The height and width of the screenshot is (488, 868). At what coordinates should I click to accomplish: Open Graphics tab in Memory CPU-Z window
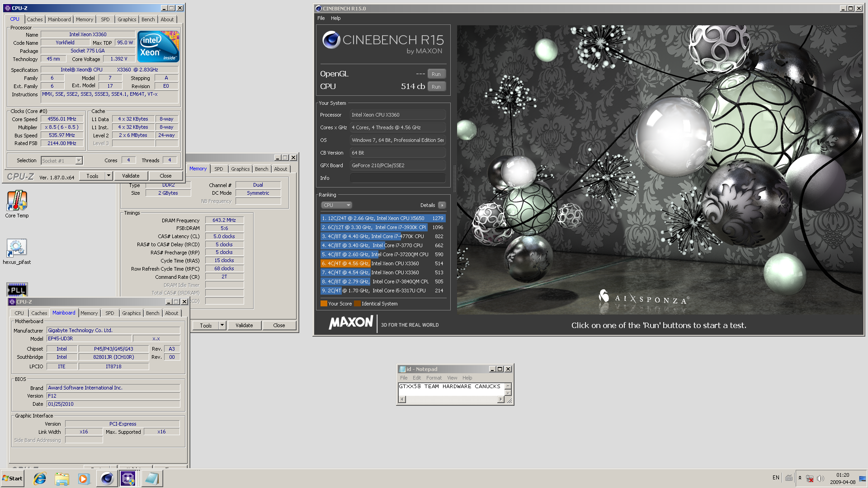click(x=240, y=169)
